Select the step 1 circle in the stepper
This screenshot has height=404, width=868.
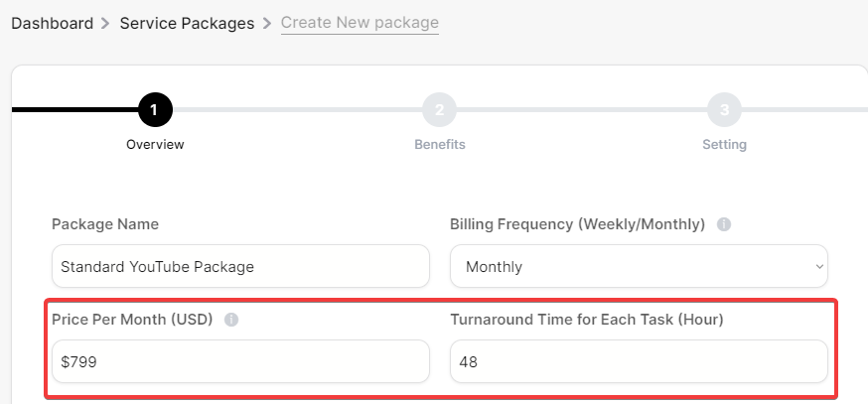coord(155,109)
